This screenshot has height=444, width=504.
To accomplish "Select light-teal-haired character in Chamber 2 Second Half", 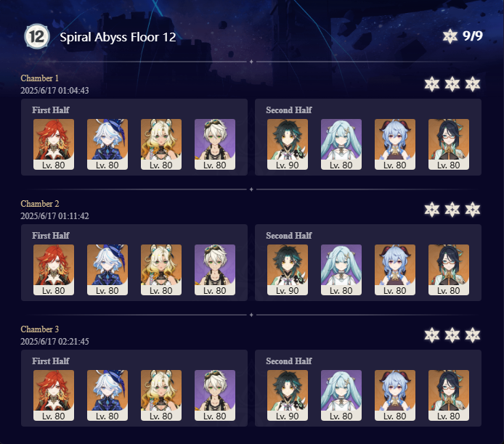I will [341, 270].
